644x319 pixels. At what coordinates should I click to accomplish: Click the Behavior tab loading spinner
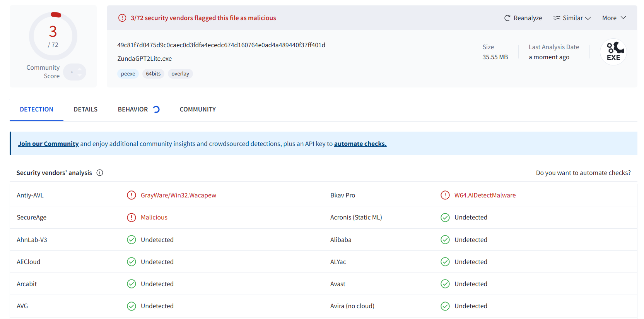coord(156,109)
